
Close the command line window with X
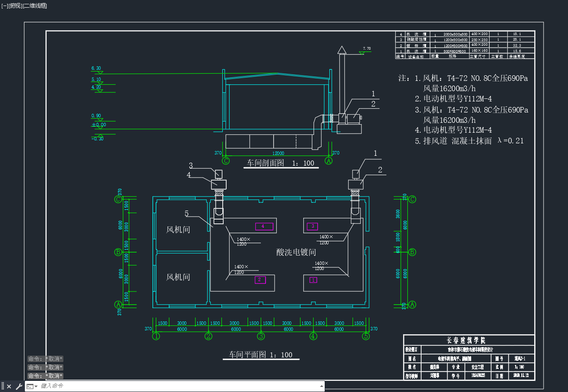point(9,386)
